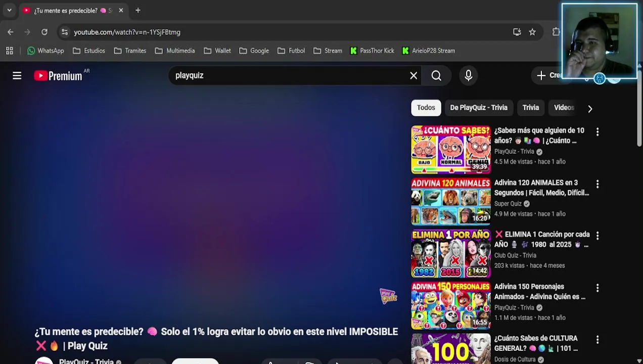Select the Todos filter chip
This screenshot has width=643, height=364.
click(426, 108)
